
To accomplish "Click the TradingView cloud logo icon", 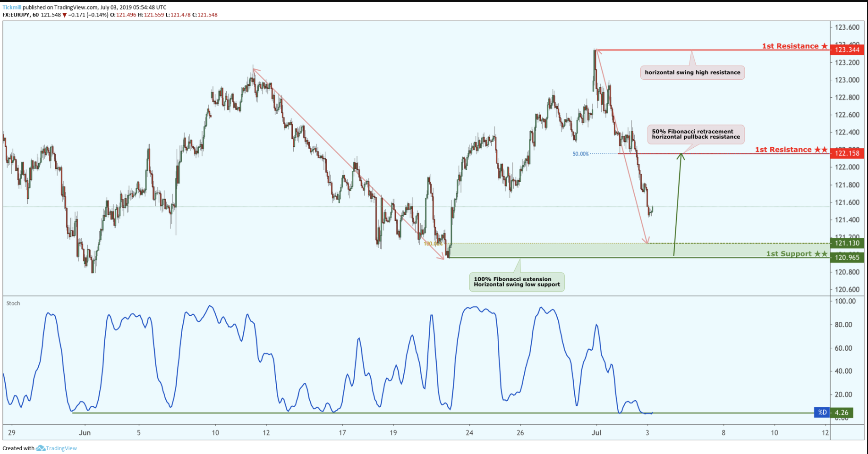I will [x=41, y=448].
